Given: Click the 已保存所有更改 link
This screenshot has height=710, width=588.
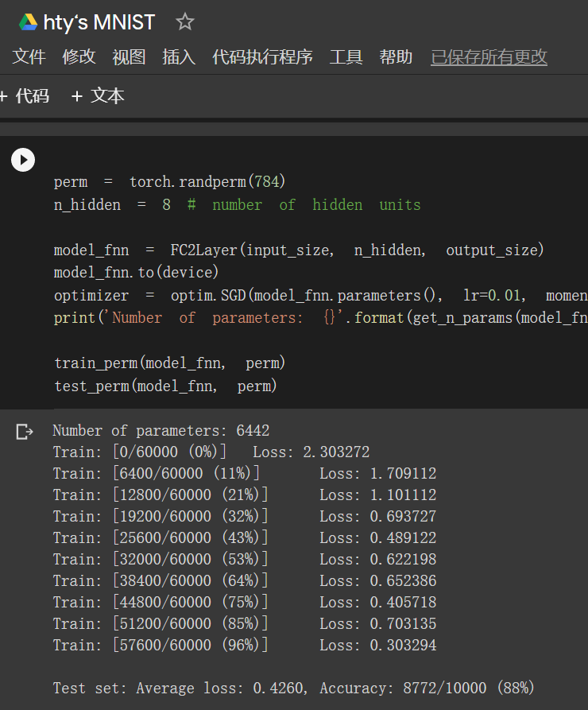Looking at the screenshot, I should [x=489, y=57].
